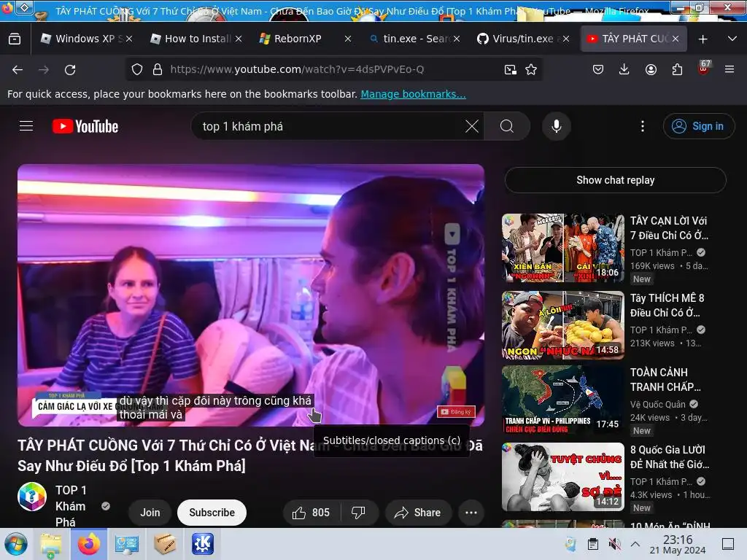Screen dimensions: 747x560
Task: Like the video with 805 likes
Action: 311,513
